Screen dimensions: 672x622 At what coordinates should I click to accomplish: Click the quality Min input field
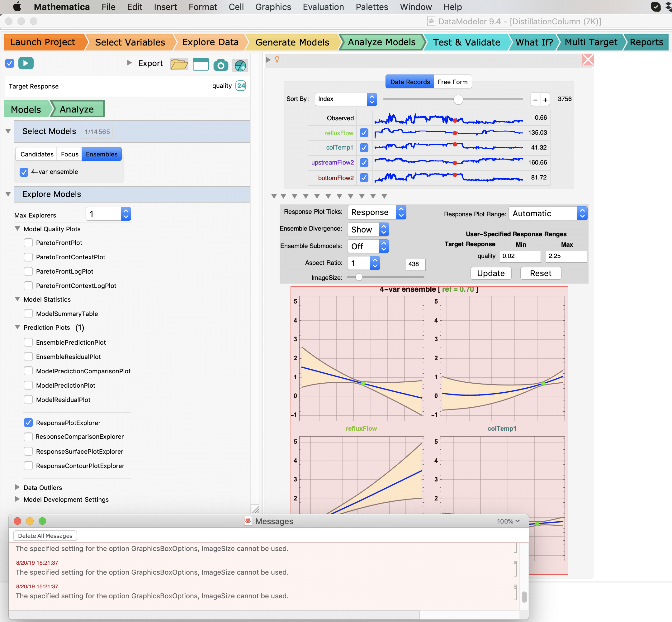(520, 256)
